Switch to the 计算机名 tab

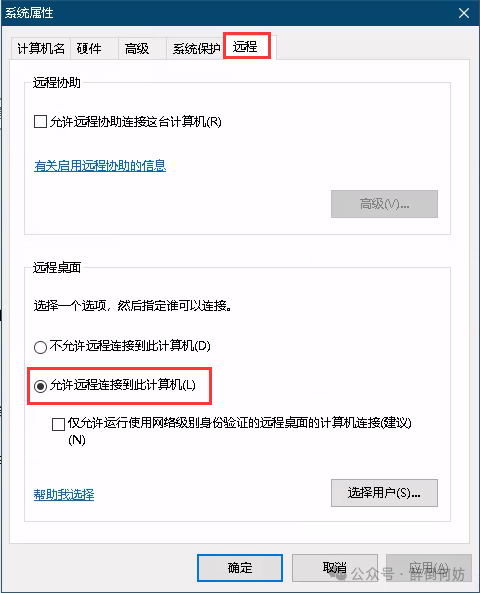click(41, 48)
